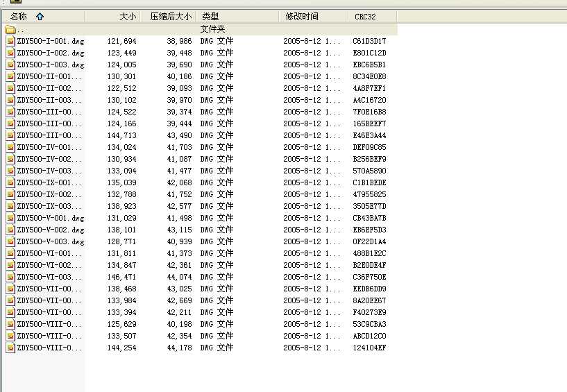Image resolution: width=567 pixels, height=392 pixels.
Task: Click the file icon beside ZDY500-II-001
Action: pyautogui.click(x=10, y=76)
